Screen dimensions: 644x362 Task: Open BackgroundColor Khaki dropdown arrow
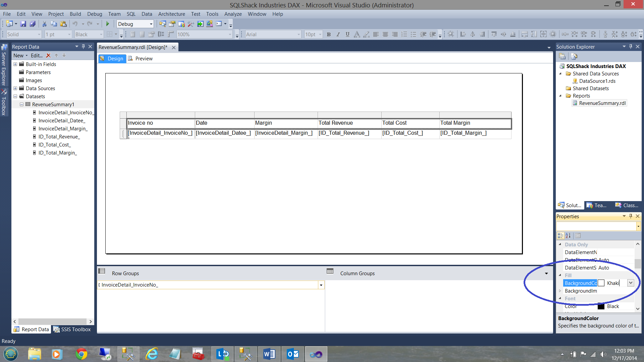point(631,283)
